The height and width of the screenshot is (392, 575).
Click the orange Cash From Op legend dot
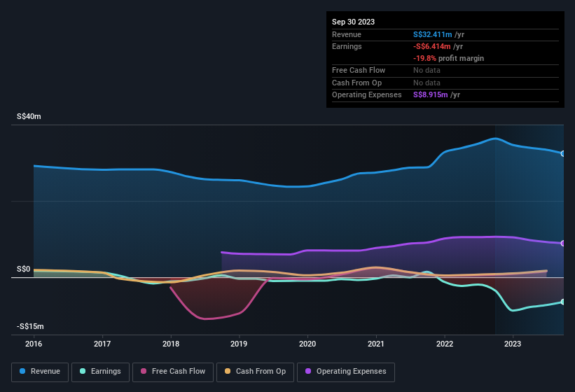(228, 371)
